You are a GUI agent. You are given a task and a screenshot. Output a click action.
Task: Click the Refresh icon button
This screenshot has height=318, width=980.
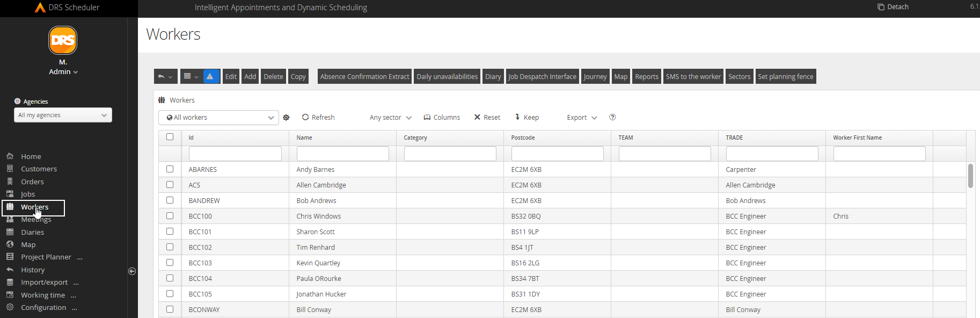(x=305, y=117)
